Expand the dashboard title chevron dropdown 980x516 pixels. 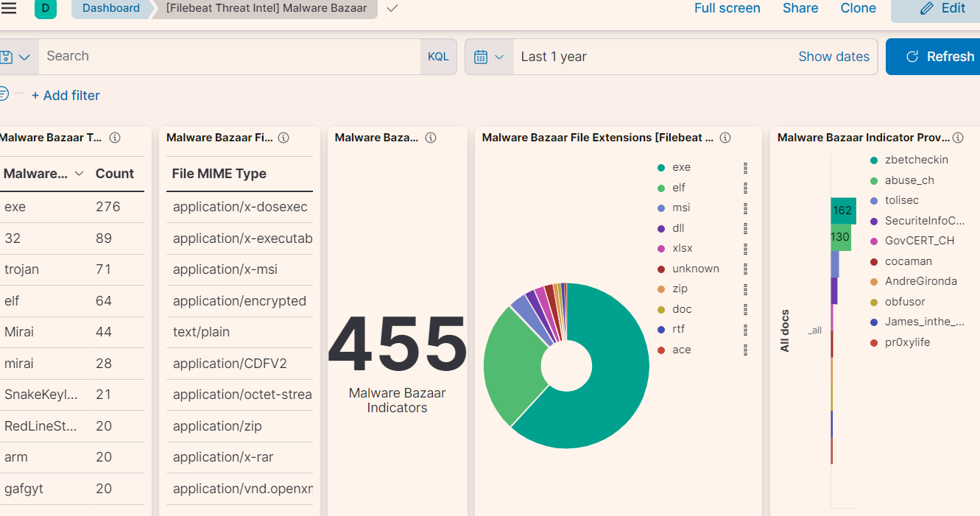(x=392, y=8)
